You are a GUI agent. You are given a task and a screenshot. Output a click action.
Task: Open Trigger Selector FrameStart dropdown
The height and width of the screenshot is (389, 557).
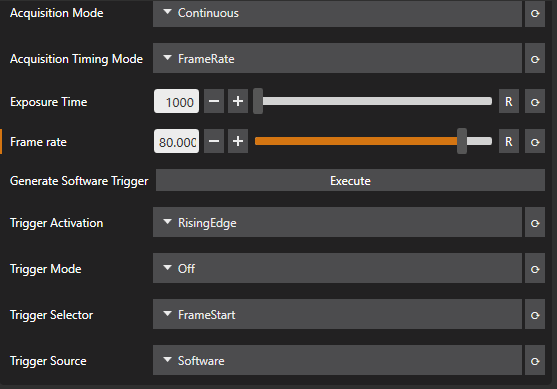tap(337, 314)
